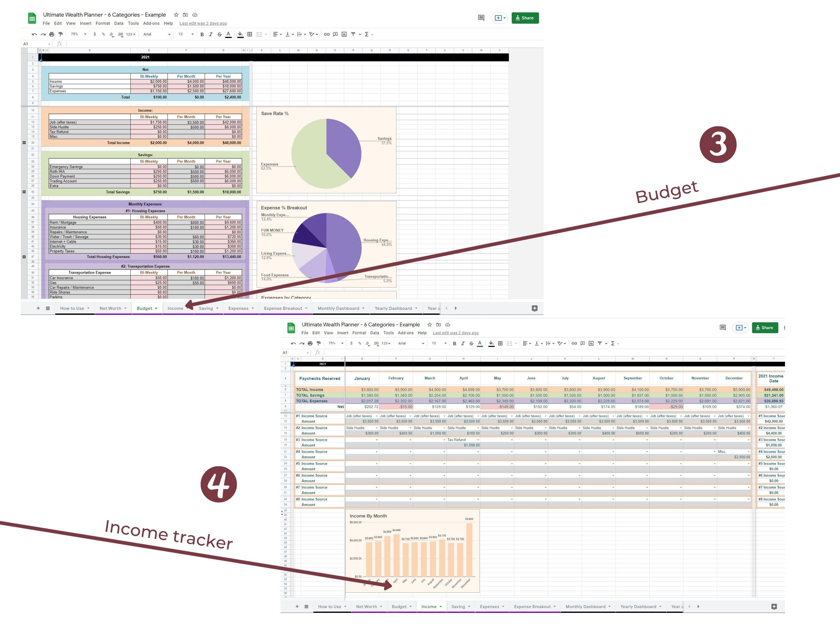This screenshot has height=630, width=840.
Task: Expand the hidden rows group beside Total Income row
Action: (x=24, y=143)
